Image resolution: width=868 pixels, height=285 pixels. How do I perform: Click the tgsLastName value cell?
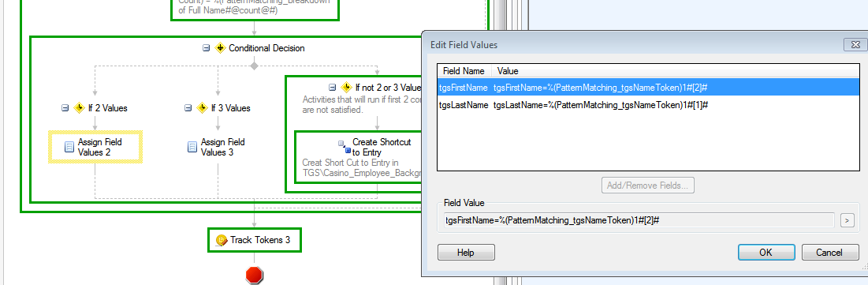601,105
